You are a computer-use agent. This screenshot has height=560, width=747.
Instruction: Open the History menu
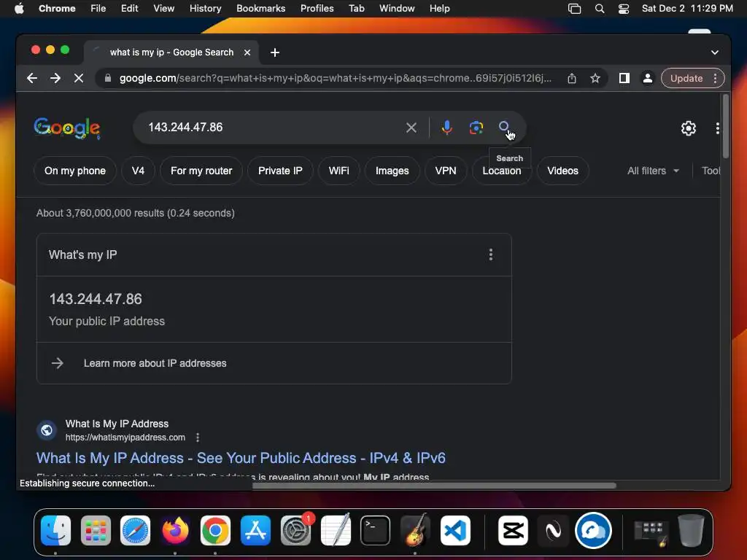click(205, 9)
